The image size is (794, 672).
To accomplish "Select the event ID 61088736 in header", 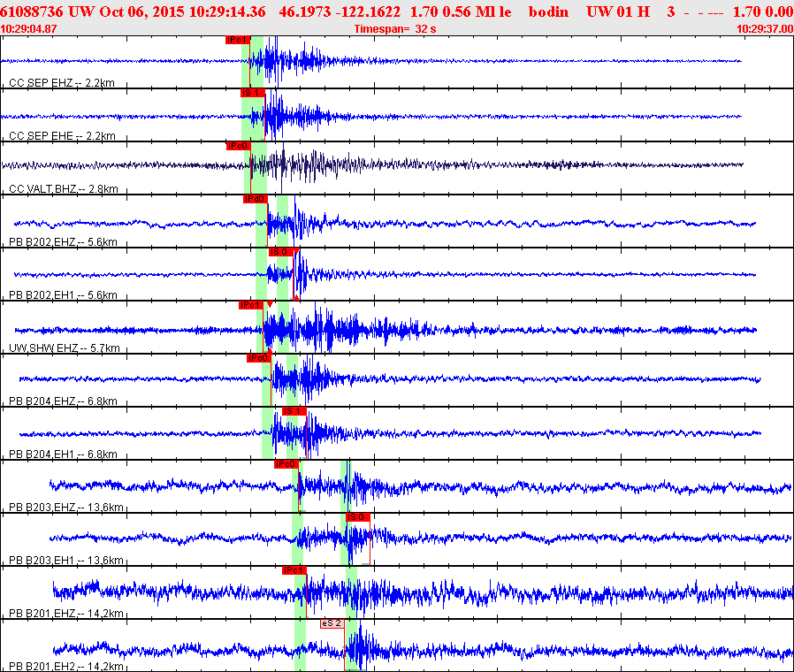I will [x=32, y=11].
